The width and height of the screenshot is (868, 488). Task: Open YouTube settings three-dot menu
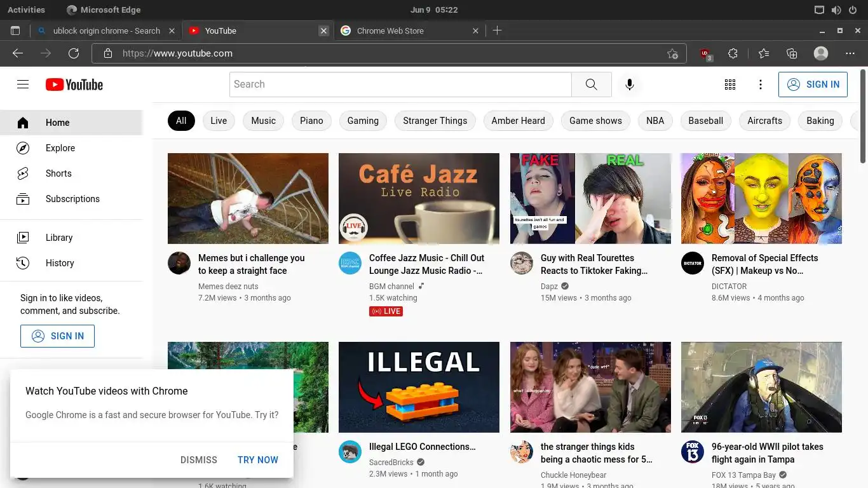point(760,85)
